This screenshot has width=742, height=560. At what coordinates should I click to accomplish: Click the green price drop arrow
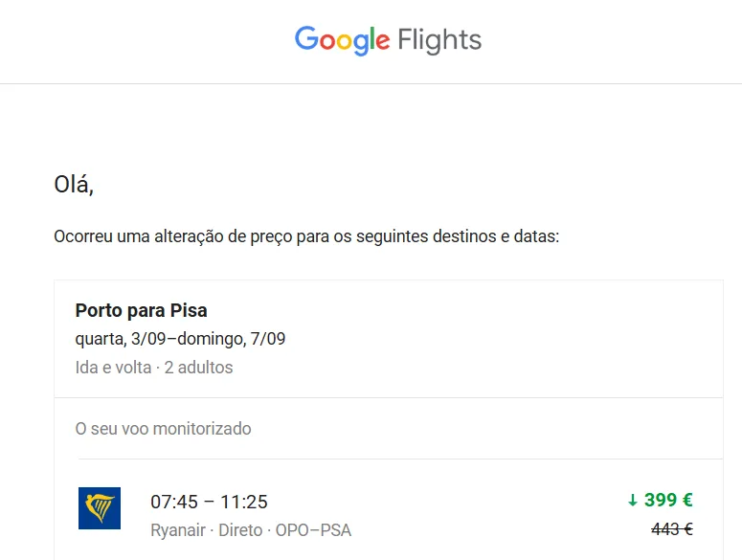pos(632,500)
